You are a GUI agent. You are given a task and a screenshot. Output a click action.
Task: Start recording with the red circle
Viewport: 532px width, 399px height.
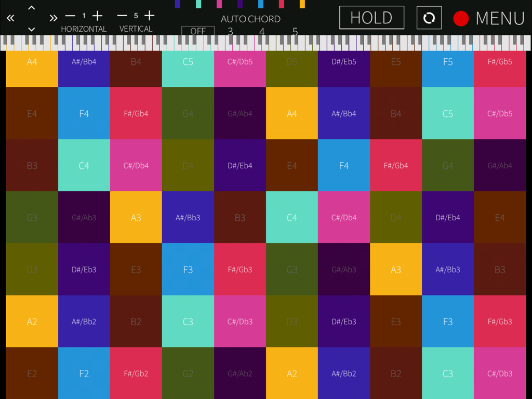[460, 19]
